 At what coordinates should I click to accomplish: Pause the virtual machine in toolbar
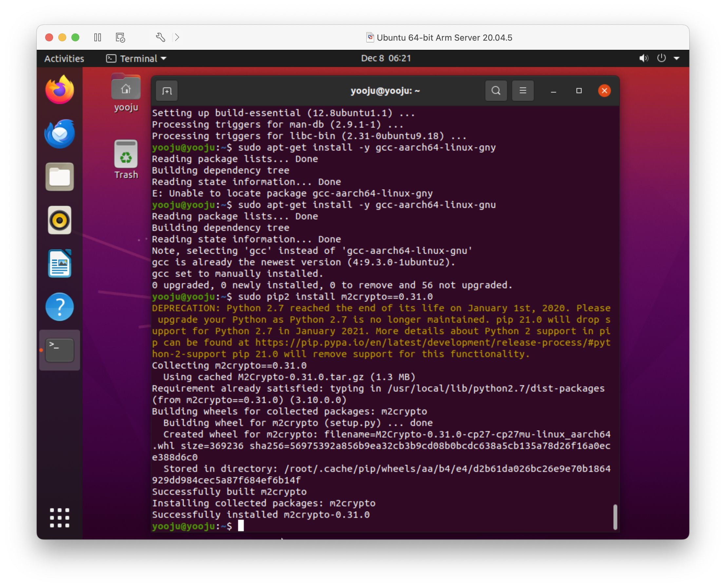[x=98, y=37]
